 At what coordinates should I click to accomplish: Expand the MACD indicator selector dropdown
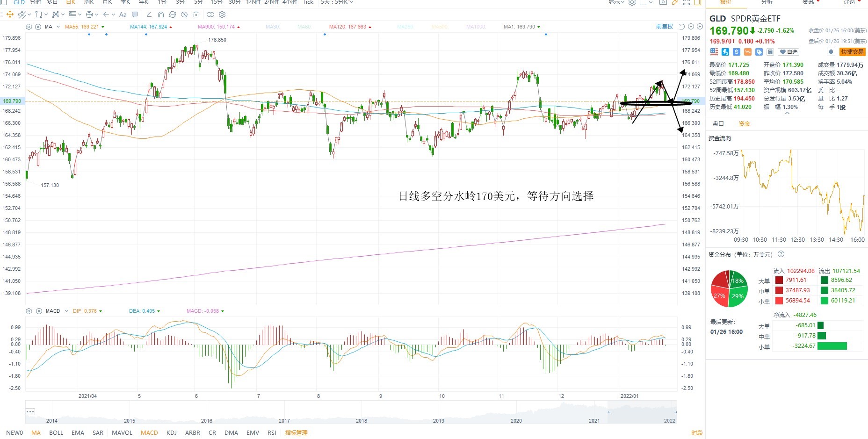(x=66, y=311)
